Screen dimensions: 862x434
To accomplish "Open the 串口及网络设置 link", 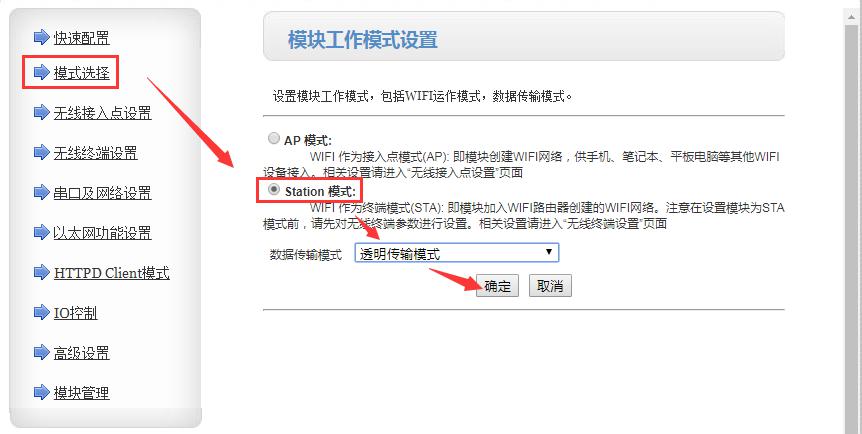I will point(102,193).
